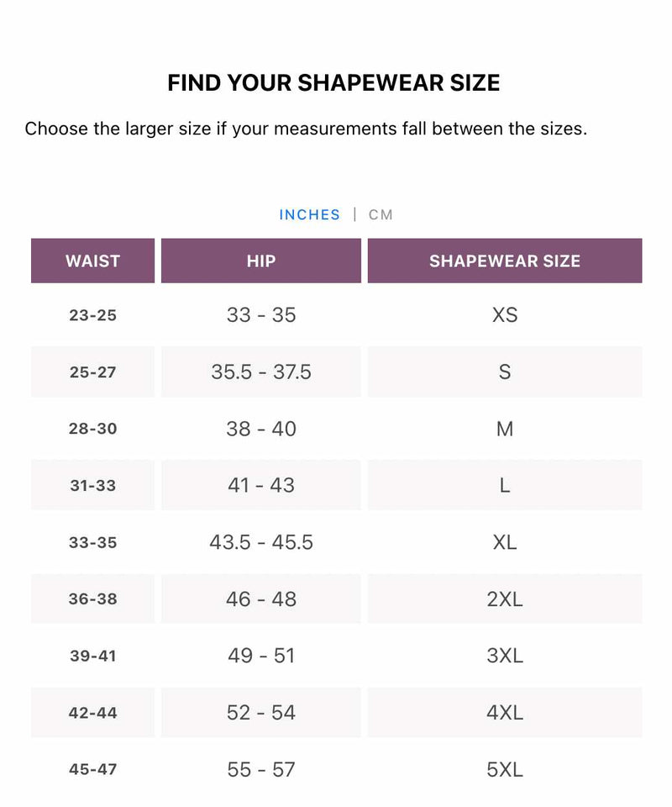This screenshot has height=807, width=672.
Task: Select the S size row
Action: pos(505,372)
